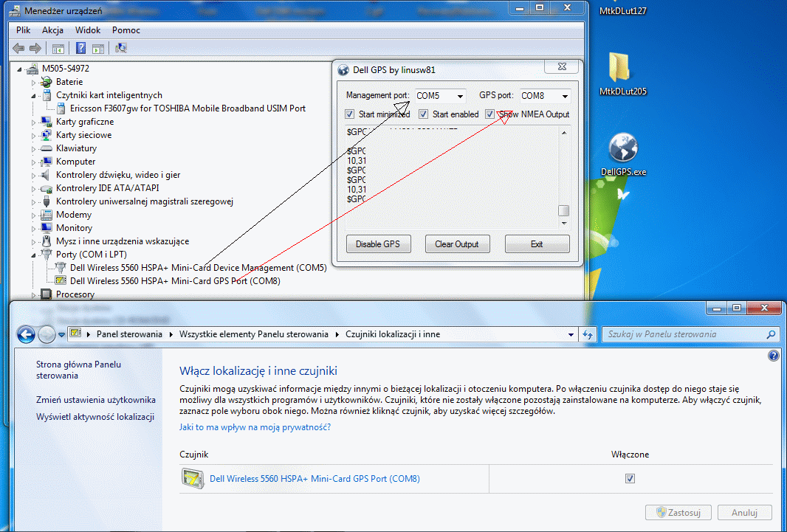Open the Widok menu
787x532 pixels.
[88, 30]
